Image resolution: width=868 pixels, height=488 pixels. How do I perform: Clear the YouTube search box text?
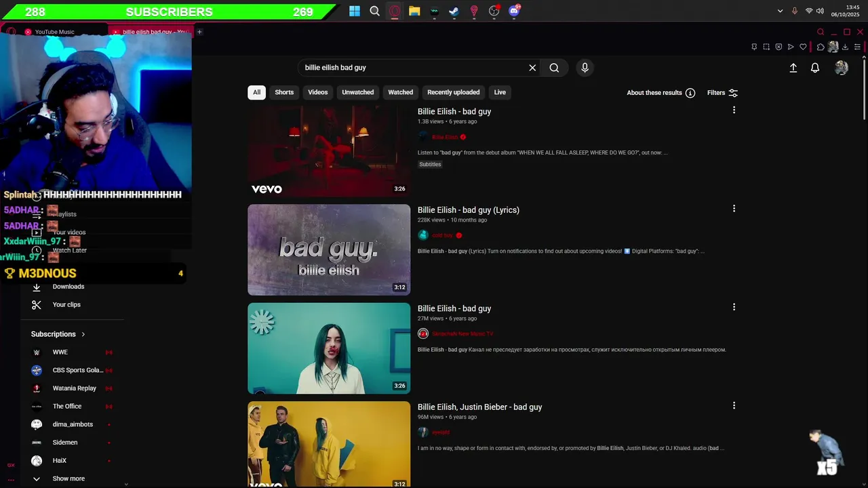click(532, 68)
